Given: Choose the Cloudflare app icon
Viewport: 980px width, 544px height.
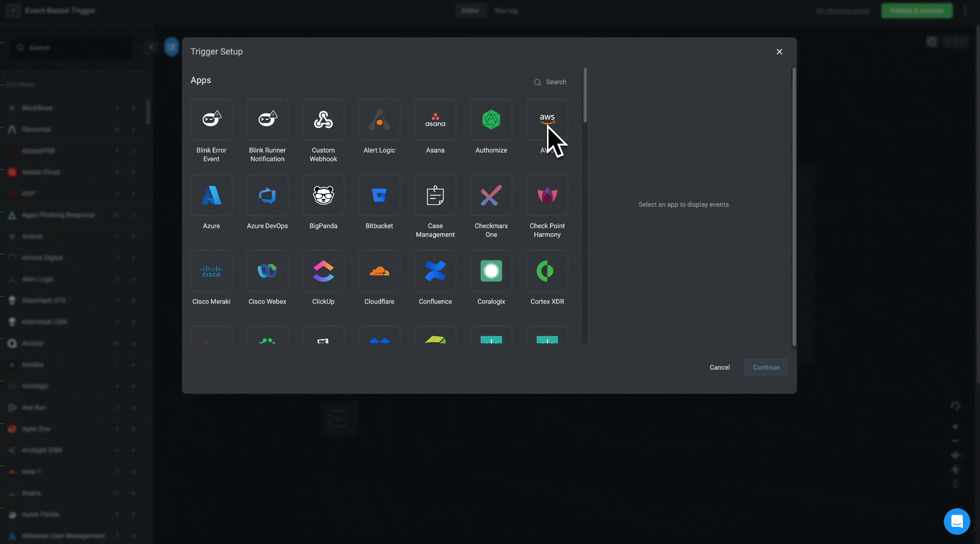Looking at the screenshot, I should (x=379, y=271).
